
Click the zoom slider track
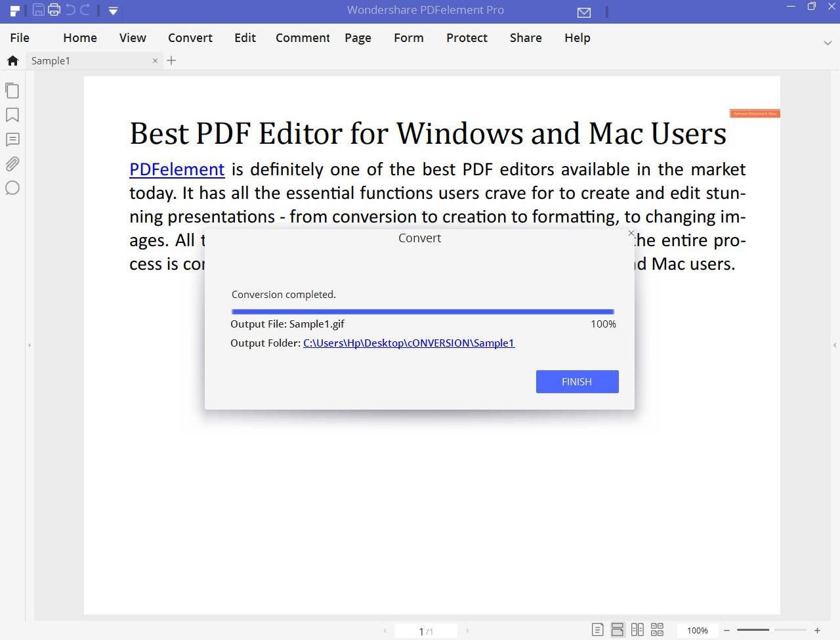point(772,630)
